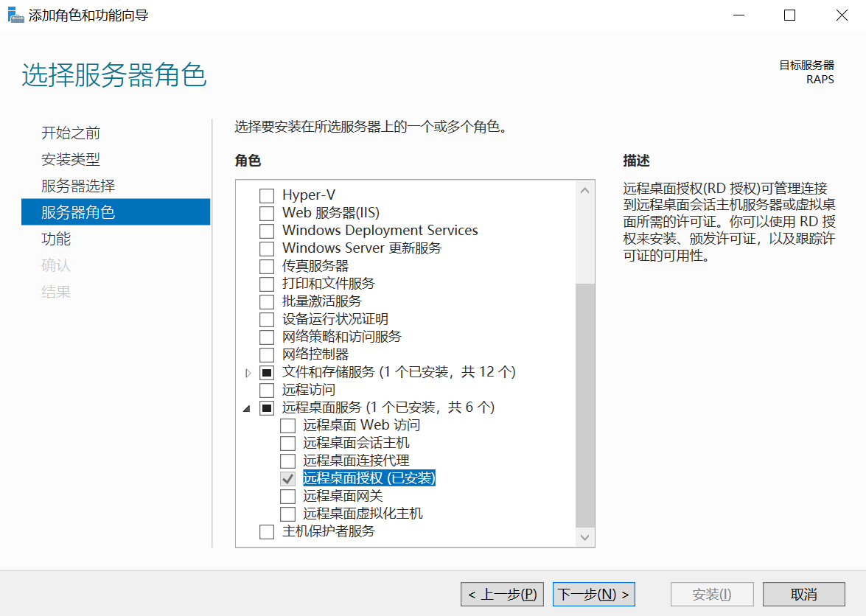Viewport: 866px width, 616px height.
Task: Select the Hyper-V role label
Action: click(308, 195)
